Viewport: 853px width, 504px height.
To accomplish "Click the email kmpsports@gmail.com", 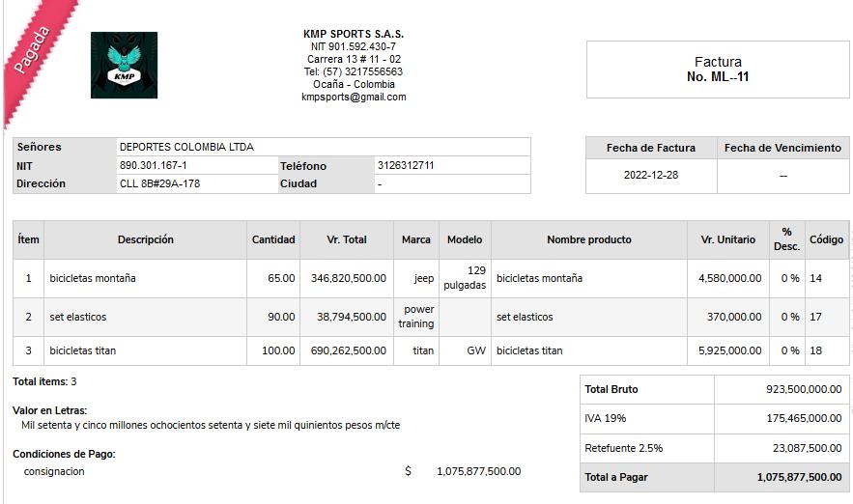I will point(354,97).
